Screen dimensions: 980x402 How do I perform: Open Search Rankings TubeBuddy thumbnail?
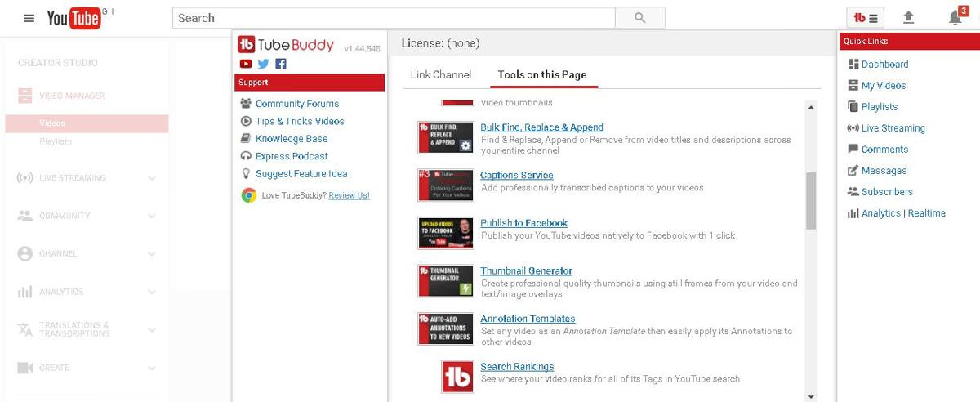click(458, 376)
